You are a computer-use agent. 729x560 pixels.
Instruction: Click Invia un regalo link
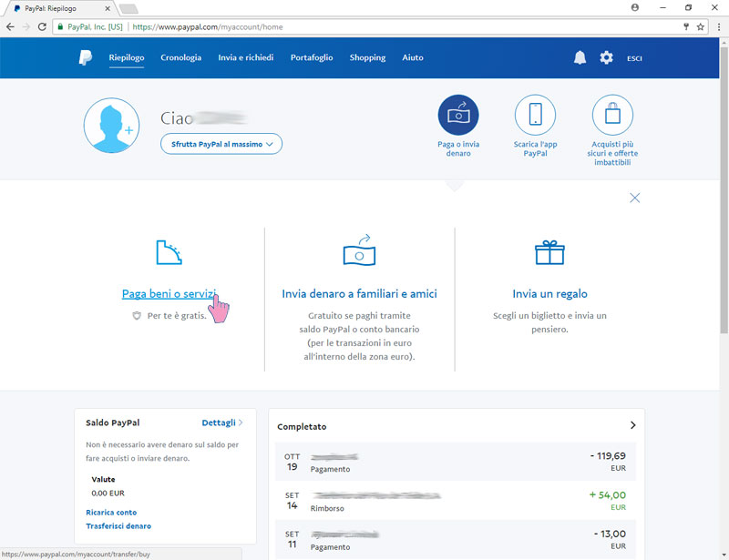tap(549, 294)
